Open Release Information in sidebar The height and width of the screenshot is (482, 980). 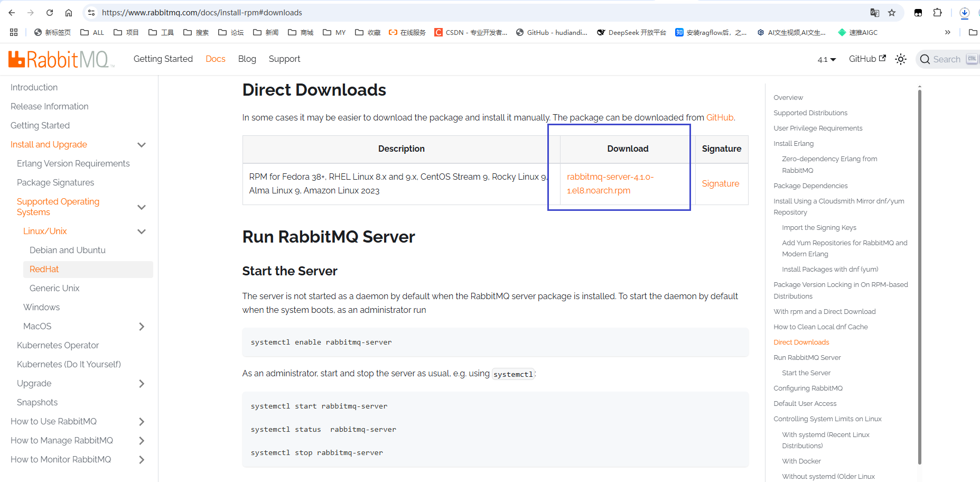pos(50,106)
